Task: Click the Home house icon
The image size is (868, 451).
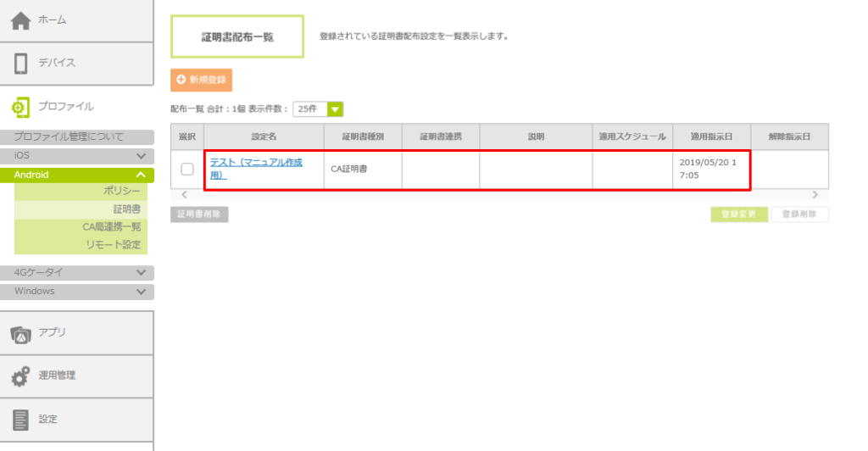Action: click(22, 20)
